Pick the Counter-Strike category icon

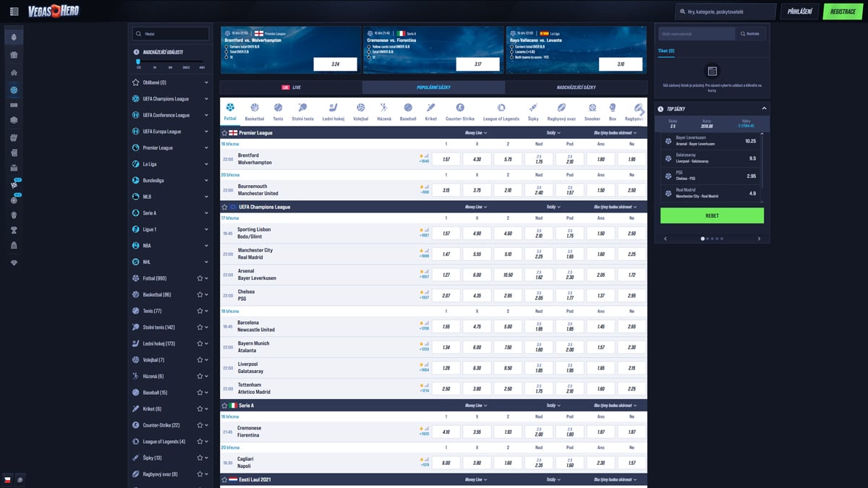(459, 111)
